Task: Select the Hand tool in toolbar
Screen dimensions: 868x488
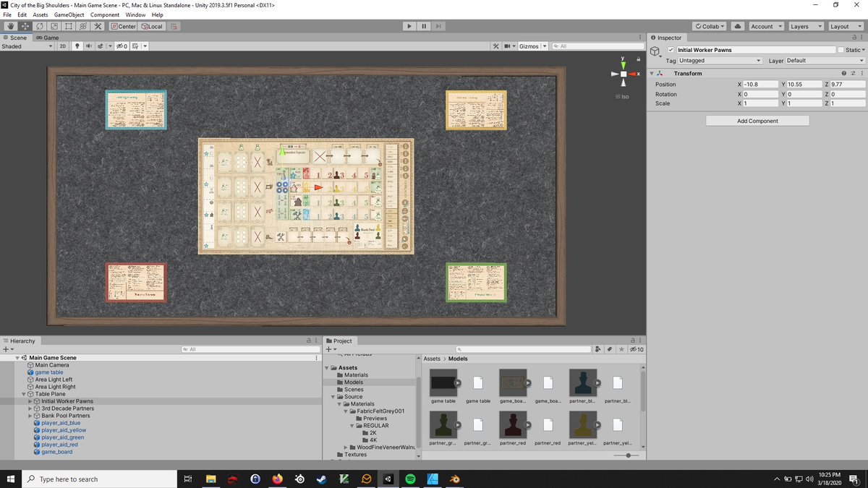Action: click(9, 26)
